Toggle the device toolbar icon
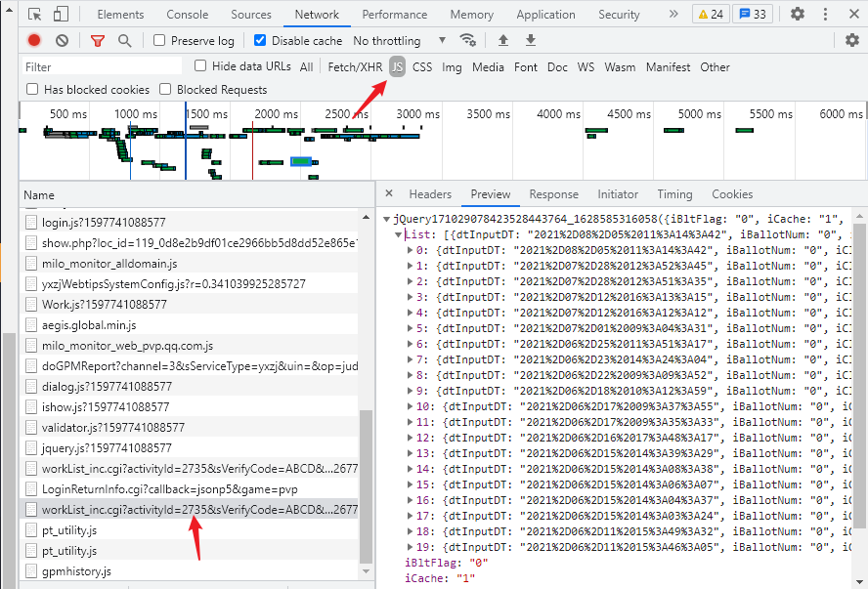This screenshot has width=868, height=589. [61, 15]
